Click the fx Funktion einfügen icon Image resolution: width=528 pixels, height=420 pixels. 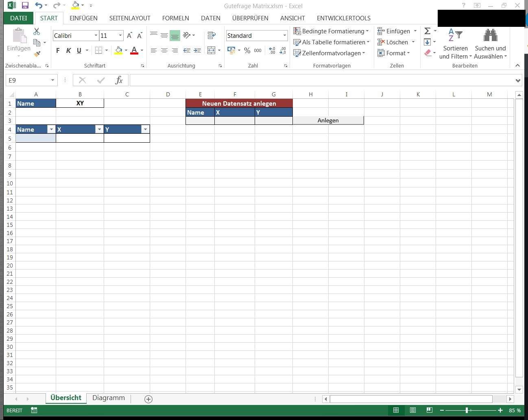tap(119, 80)
